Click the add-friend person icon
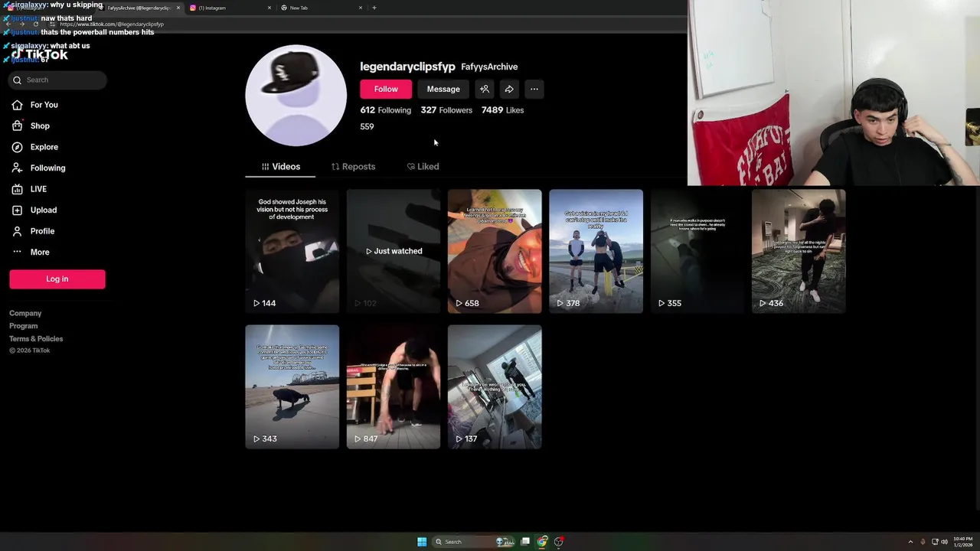The height and width of the screenshot is (551, 980). coord(485,89)
